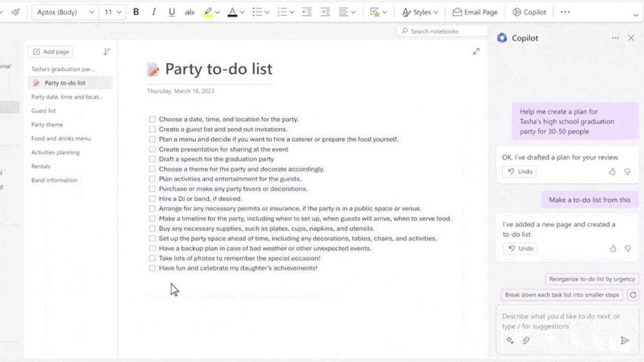644x362 pixels.
Task: Check 'Choose a date, time, and location'
Action: coord(152,120)
